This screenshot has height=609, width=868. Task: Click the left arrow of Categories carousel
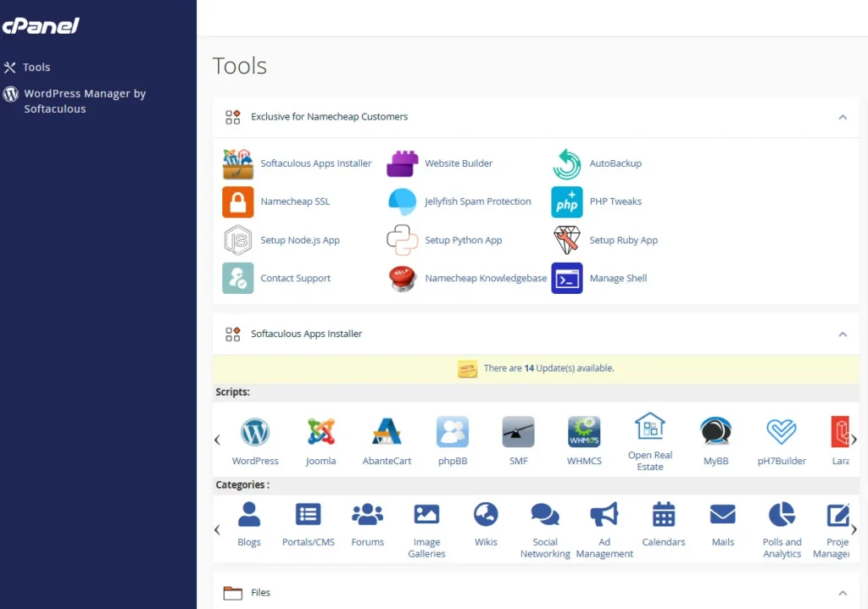click(218, 529)
